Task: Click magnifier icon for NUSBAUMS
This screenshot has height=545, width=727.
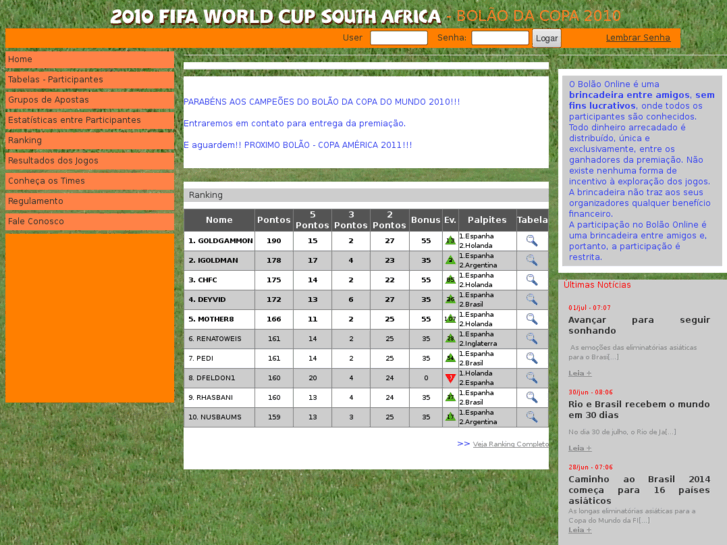Action: tap(532, 417)
